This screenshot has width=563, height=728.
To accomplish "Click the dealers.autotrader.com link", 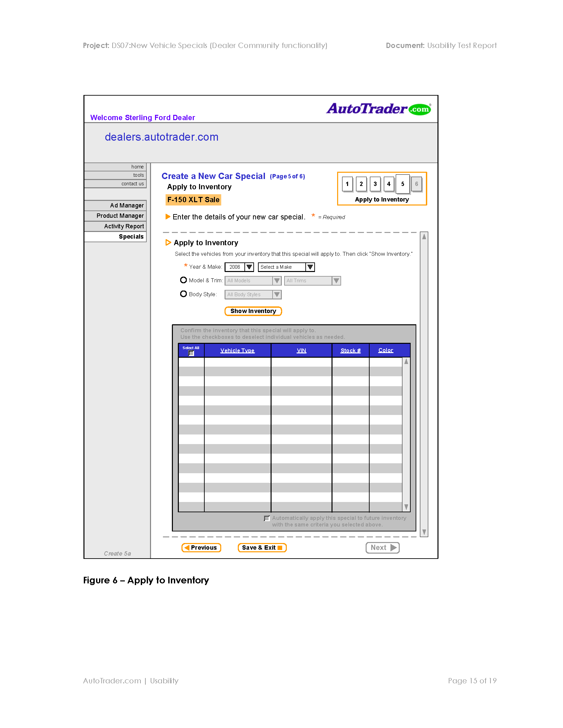I will [161, 137].
